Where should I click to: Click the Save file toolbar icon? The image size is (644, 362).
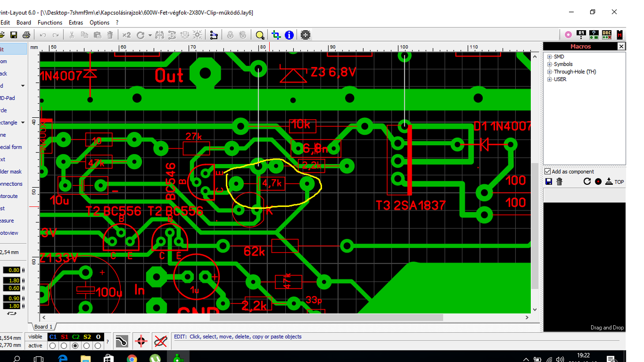pyautogui.click(x=14, y=35)
